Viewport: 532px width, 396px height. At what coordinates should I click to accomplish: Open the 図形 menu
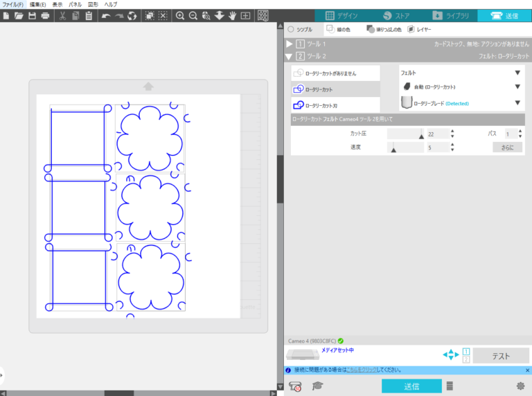pos(93,4)
